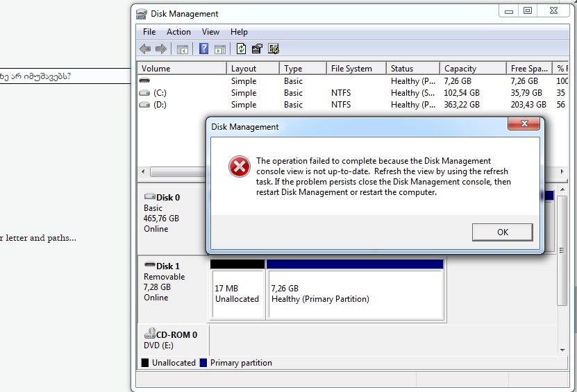Screen dimensions: 577x392
Task: Minimize the Disk Management window
Action: coord(508,11)
